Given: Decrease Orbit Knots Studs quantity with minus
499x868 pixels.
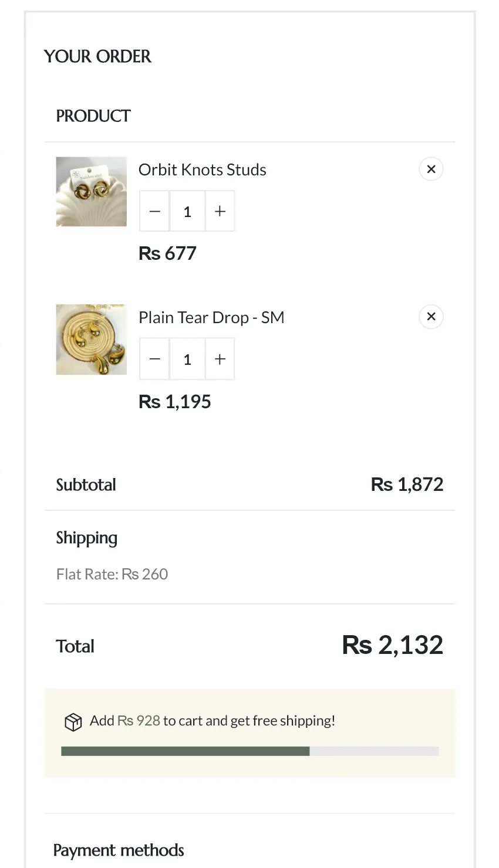Looking at the screenshot, I should [x=155, y=211].
